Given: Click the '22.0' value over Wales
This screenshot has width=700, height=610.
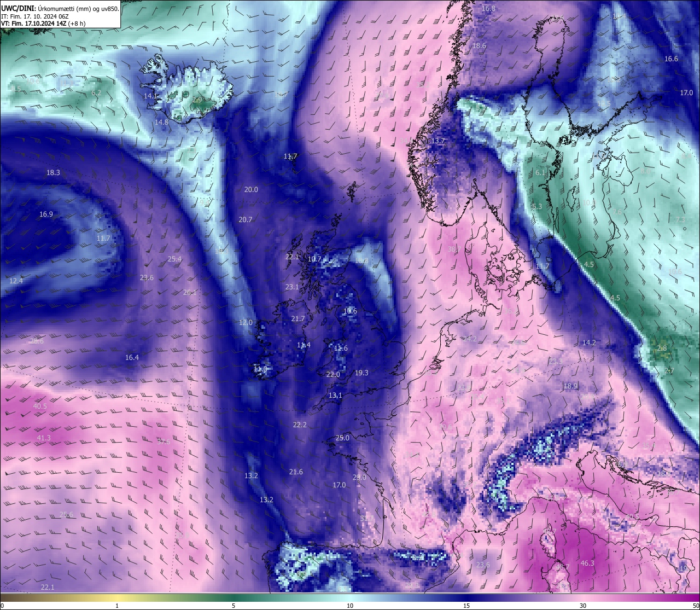Looking at the screenshot, I should coord(333,374).
